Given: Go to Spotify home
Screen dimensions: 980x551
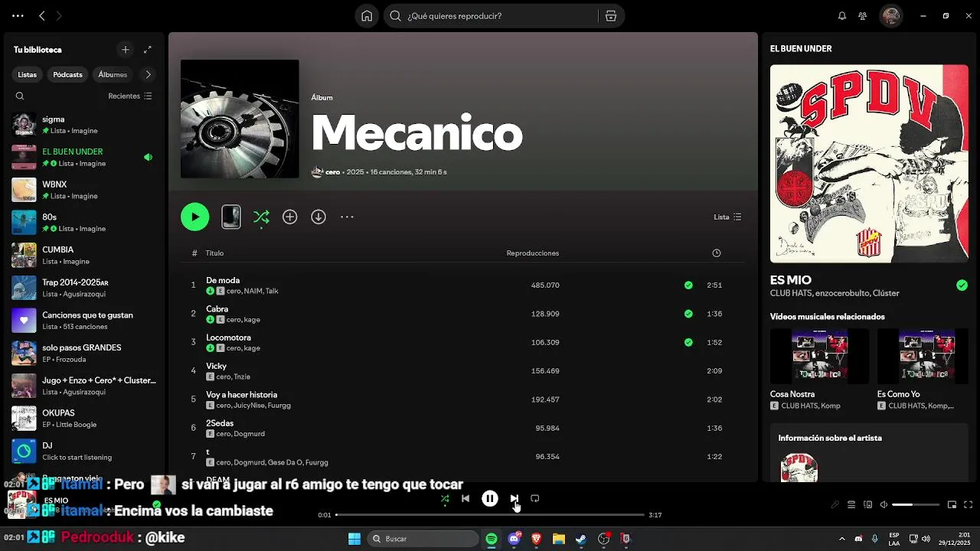Looking at the screenshot, I should (x=367, y=16).
